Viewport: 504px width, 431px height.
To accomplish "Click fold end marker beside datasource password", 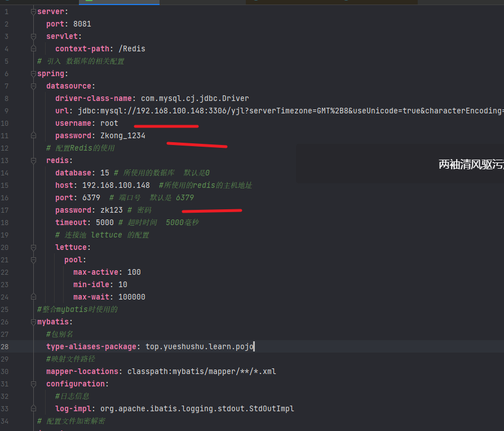I will pos(33,136).
